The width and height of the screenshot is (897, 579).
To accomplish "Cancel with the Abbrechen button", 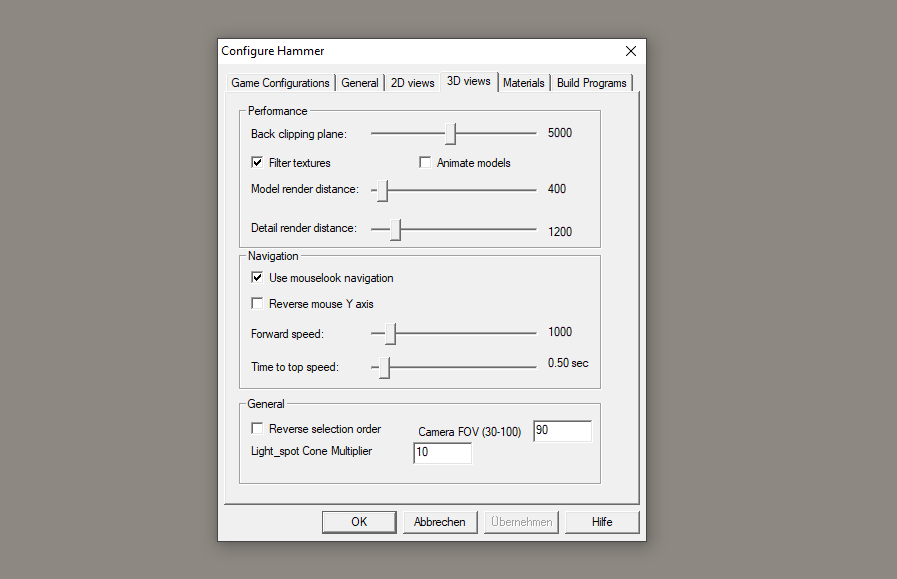I will tap(440, 522).
